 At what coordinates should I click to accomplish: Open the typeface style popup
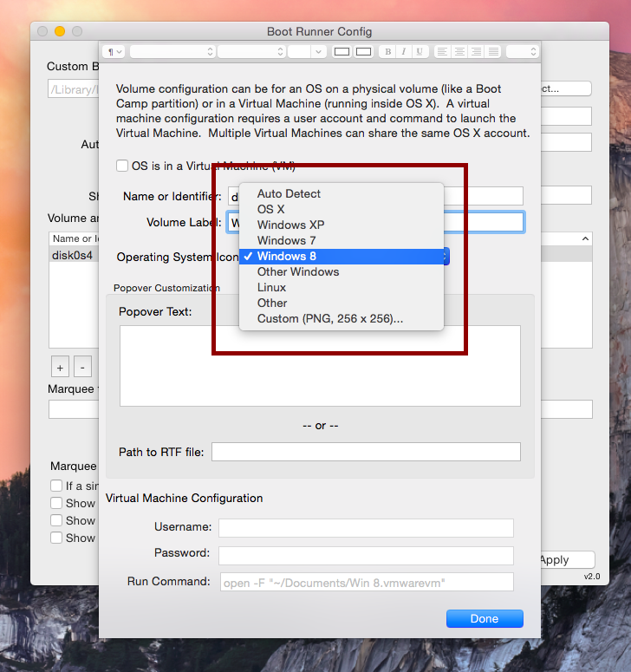click(x=251, y=52)
